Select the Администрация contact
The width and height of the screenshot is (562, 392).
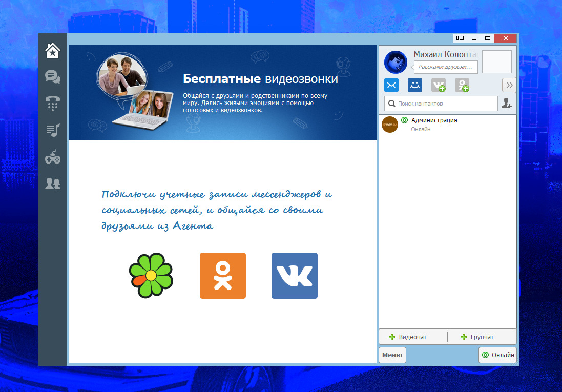click(448, 125)
